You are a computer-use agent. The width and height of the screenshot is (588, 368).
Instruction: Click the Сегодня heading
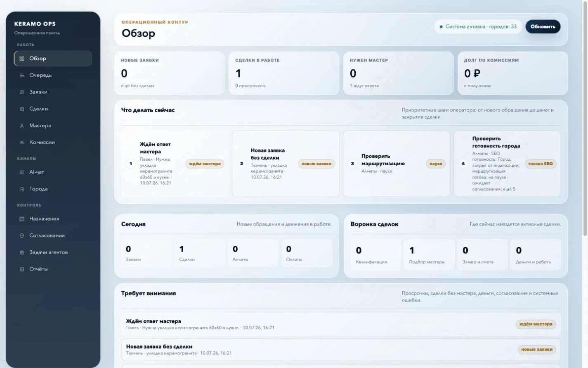(133, 224)
